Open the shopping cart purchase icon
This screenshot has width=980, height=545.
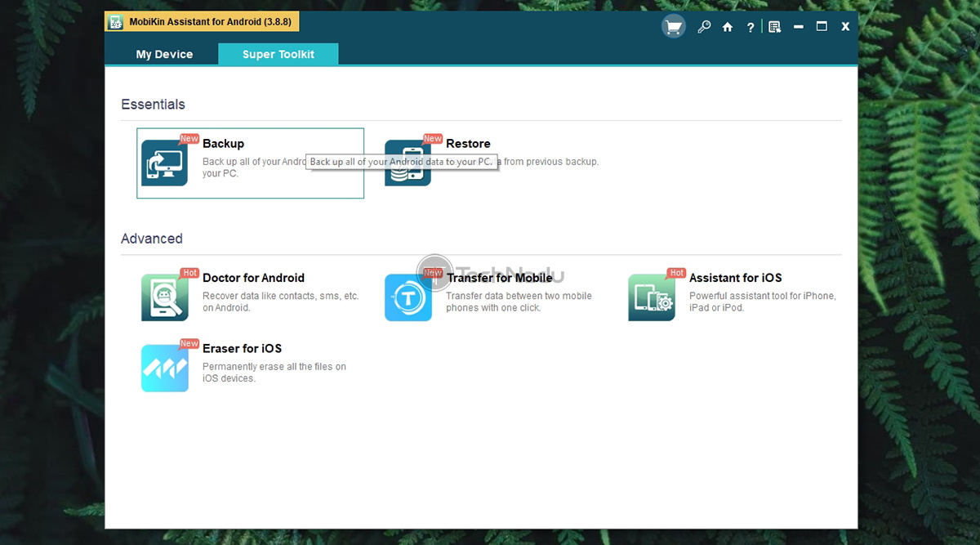[673, 27]
